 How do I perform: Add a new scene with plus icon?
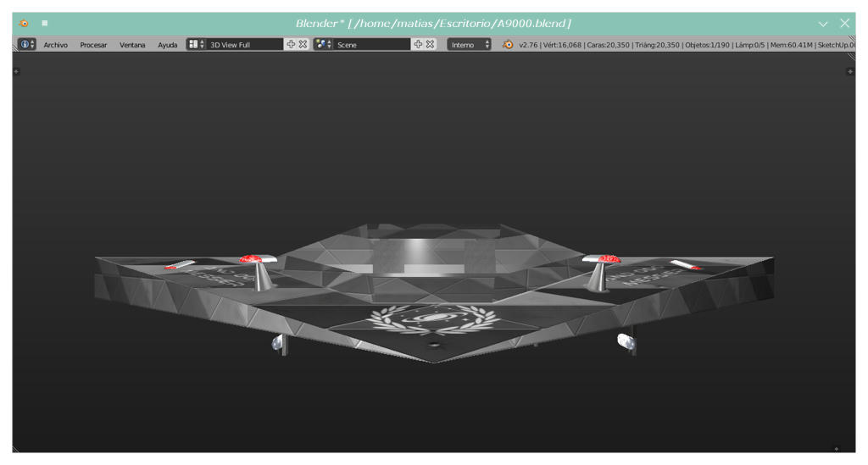click(x=418, y=44)
